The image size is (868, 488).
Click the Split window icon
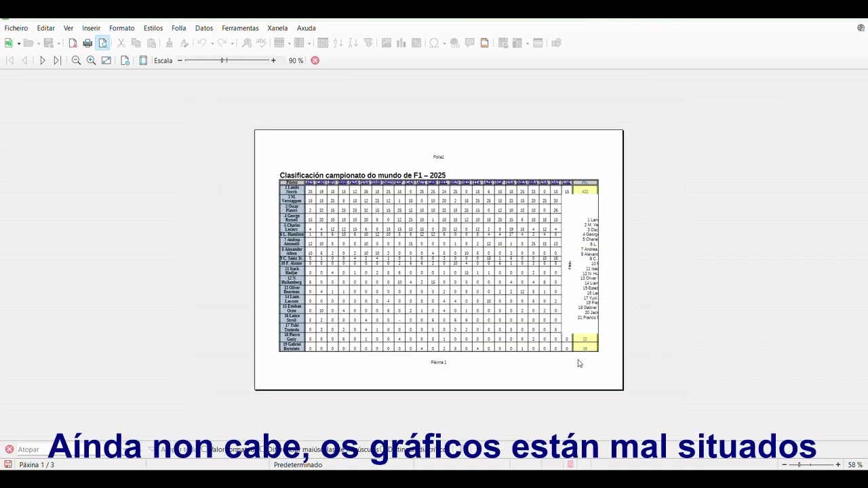point(538,43)
